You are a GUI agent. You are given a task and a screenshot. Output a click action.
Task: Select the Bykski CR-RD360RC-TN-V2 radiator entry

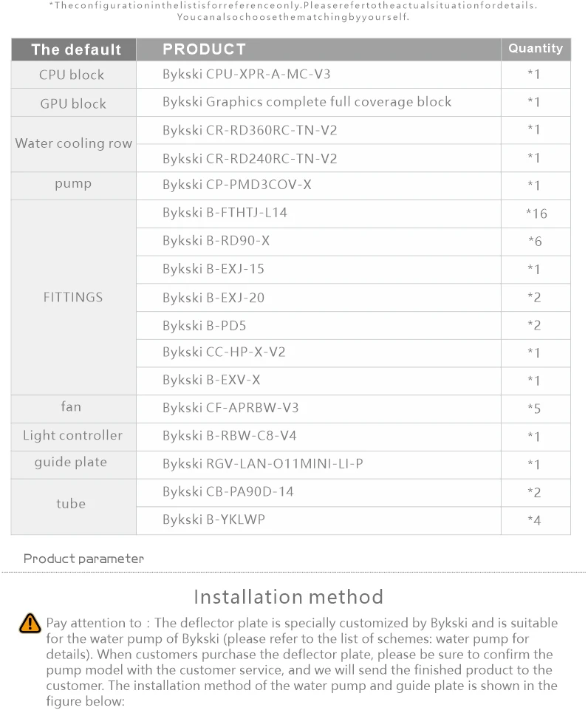250,130
